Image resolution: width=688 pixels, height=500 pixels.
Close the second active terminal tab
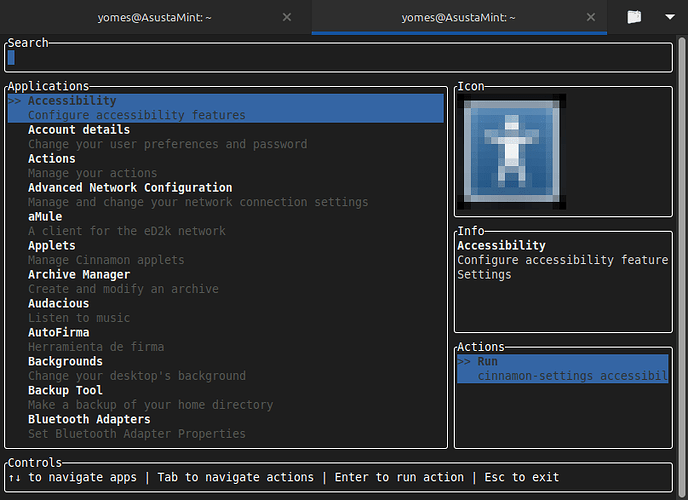coord(591,17)
